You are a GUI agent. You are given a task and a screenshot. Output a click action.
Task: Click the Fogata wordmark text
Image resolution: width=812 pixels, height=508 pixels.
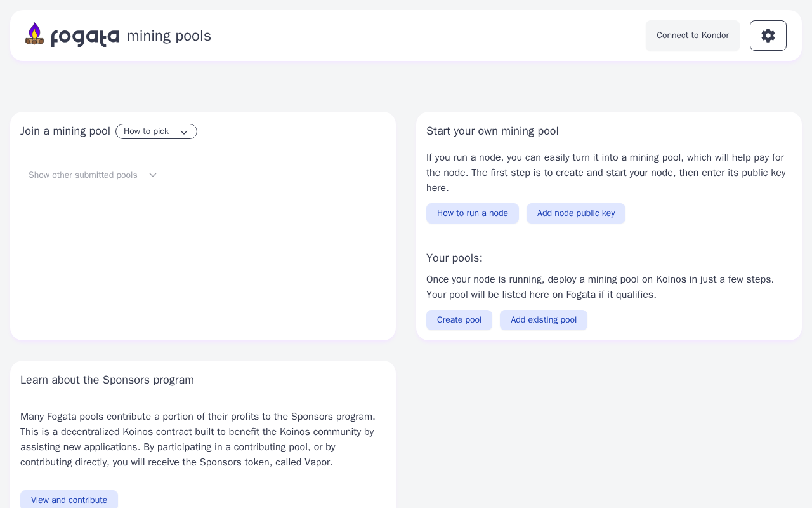(x=85, y=37)
